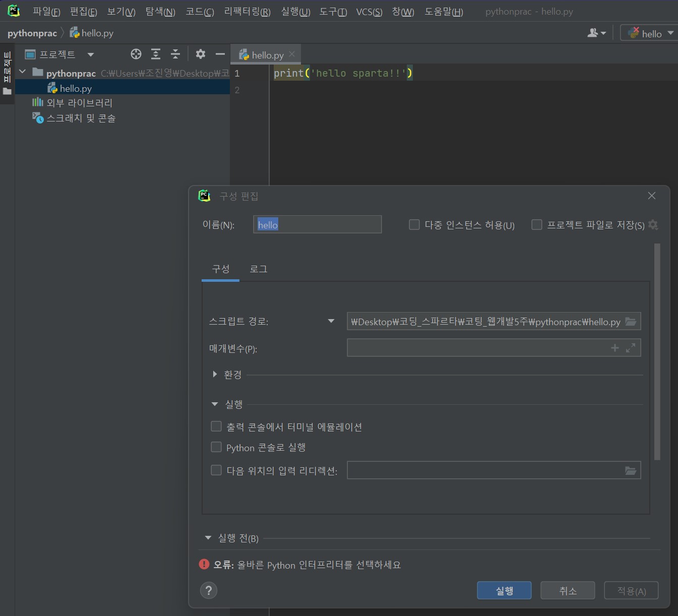Image resolution: width=678 pixels, height=616 pixels.
Task: Open the Refactor (리팩터링) menu
Action: coord(247,12)
